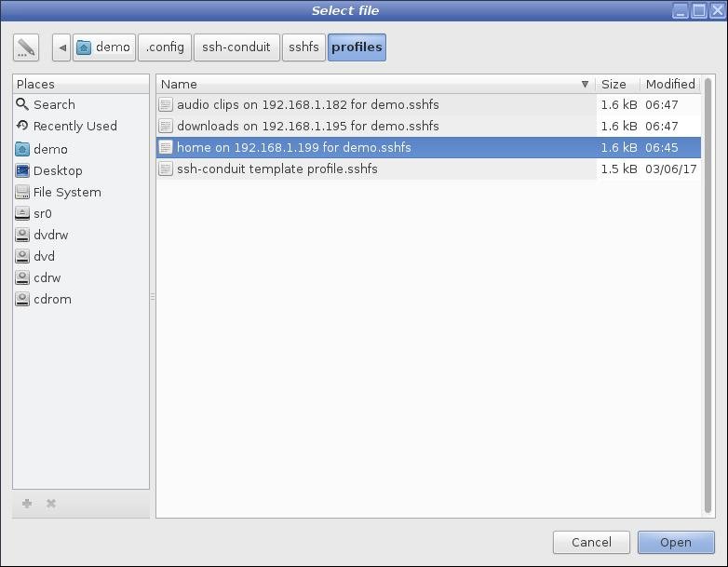This screenshot has width=728, height=567.
Task: Select dvd drive in Places
Action: coord(81,256)
